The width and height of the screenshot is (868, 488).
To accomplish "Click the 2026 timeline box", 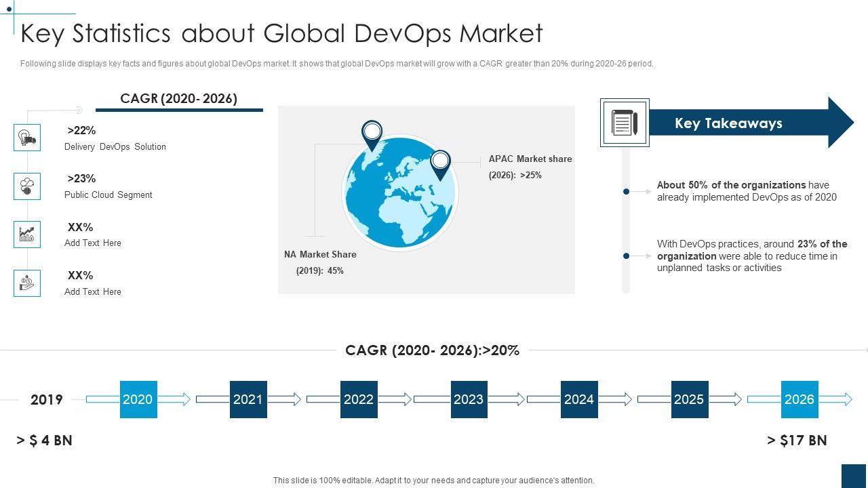I will click(x=800, y=399).
